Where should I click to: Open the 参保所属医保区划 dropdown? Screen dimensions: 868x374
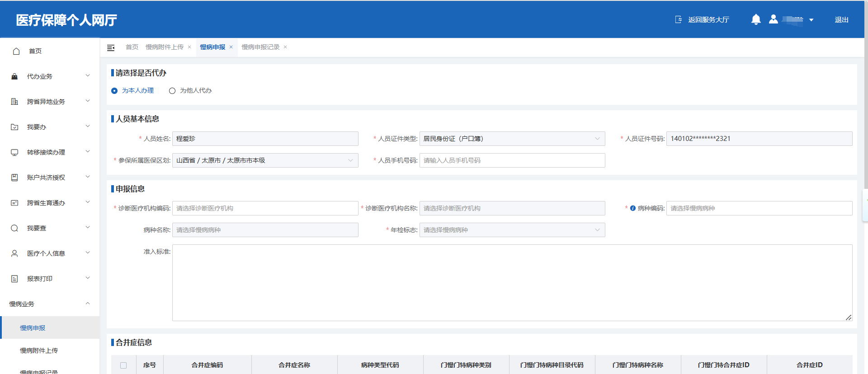[x=265, y=160]
